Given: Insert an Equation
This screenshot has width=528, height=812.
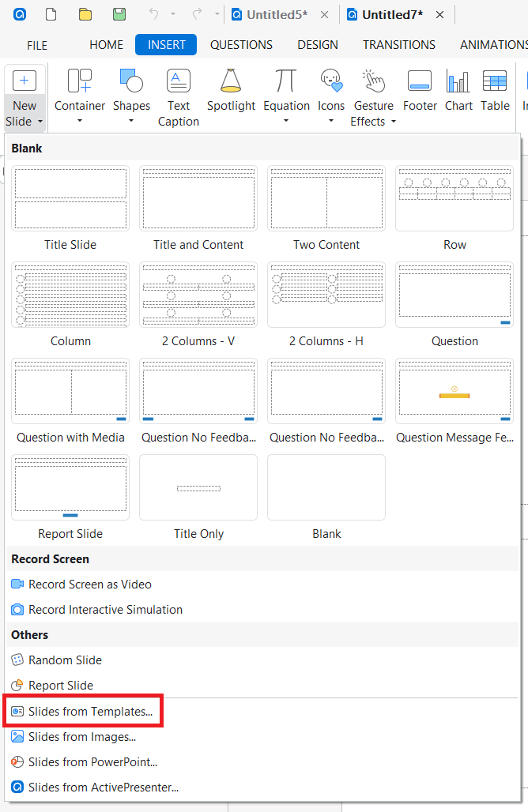Looking at the screenshot, I should [x=286, y=91].
